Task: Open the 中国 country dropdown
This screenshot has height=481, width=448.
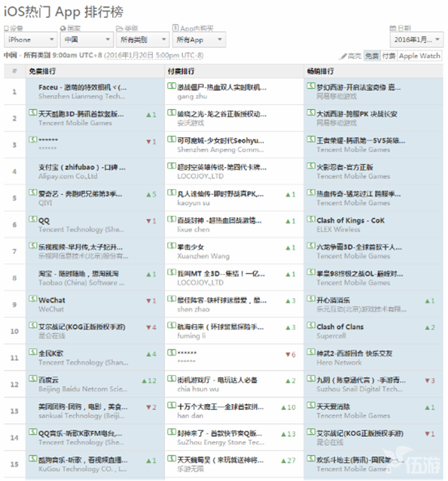Action: [x=87, y=40]
